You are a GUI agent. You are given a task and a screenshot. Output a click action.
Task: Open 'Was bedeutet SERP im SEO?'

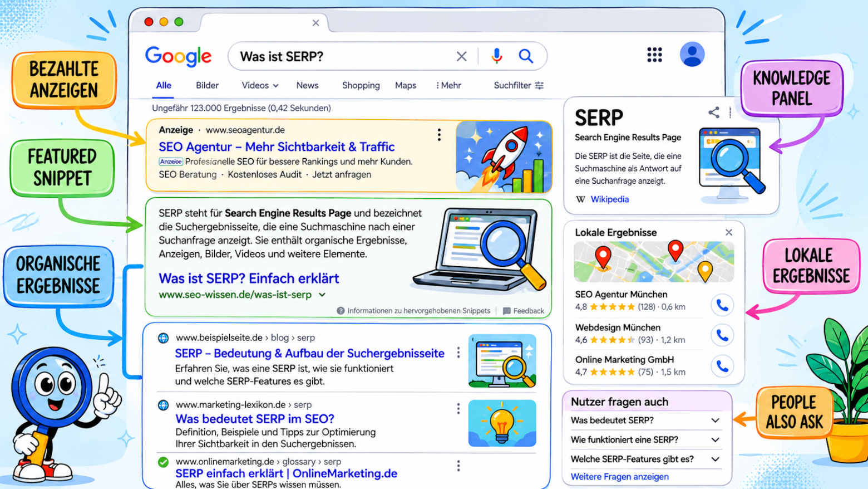pos(255,419)
